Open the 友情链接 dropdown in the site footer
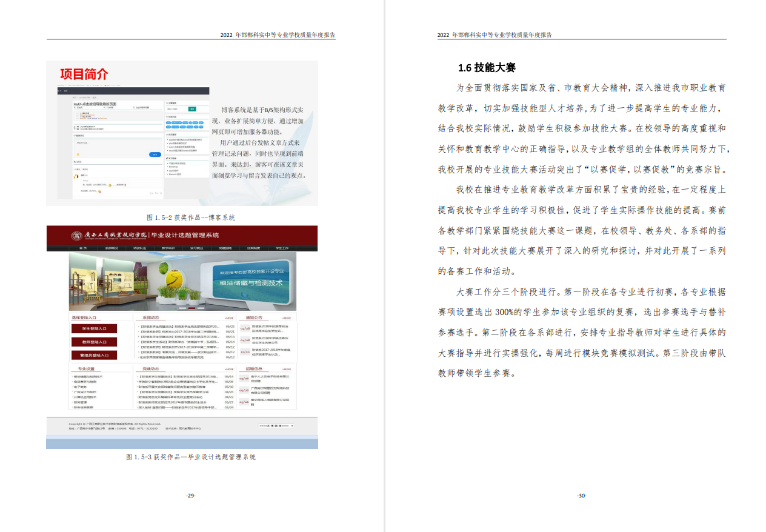 pos(276,426)
